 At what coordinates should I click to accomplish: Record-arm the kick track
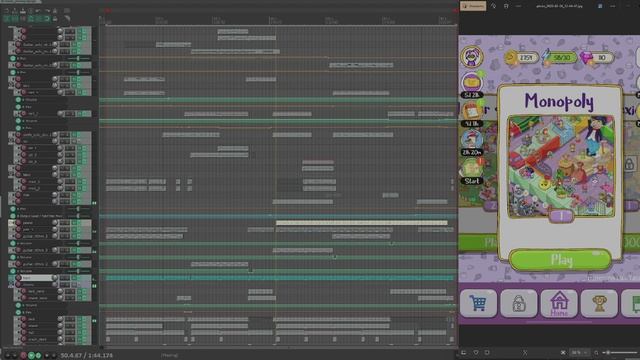tap(24, 319)
